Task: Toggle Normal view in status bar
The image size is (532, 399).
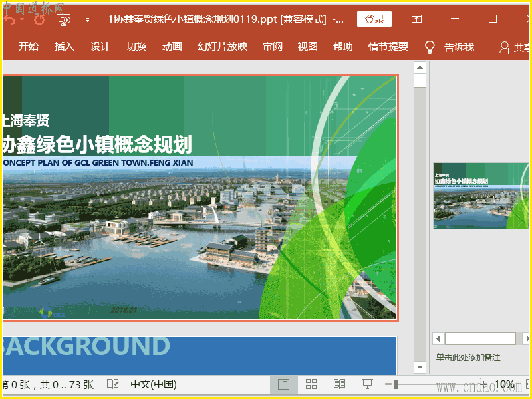Action: (x=283, y=384)
